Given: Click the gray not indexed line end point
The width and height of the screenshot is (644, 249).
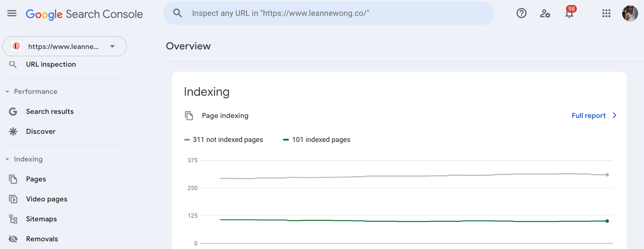Looking at the screenshot, I should coord(607,175).
